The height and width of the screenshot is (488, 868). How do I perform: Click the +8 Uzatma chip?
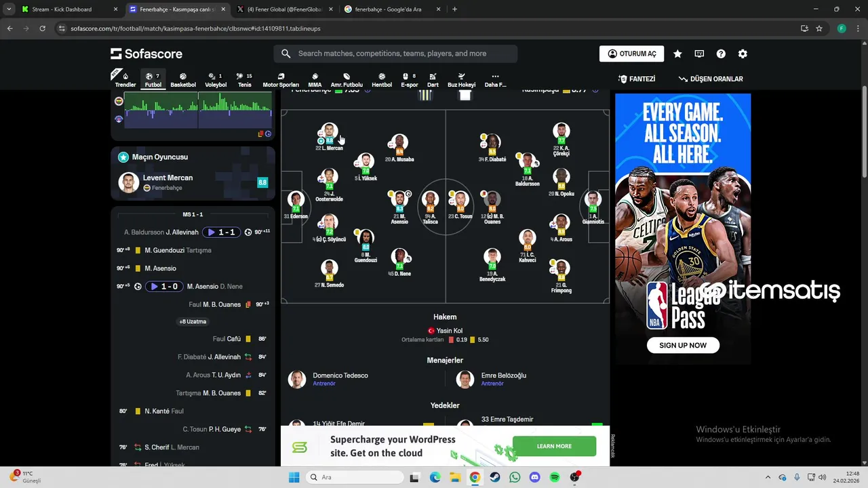tap(193, 321)
